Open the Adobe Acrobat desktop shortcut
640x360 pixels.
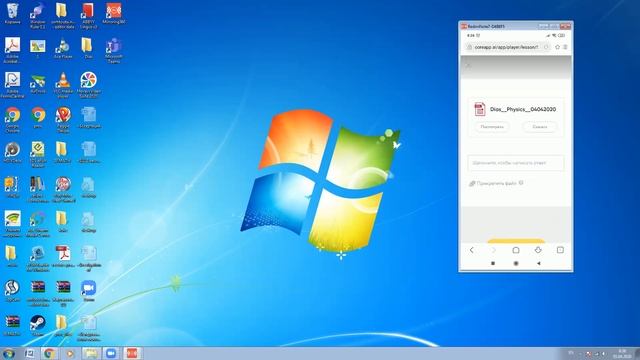(12, 50)
